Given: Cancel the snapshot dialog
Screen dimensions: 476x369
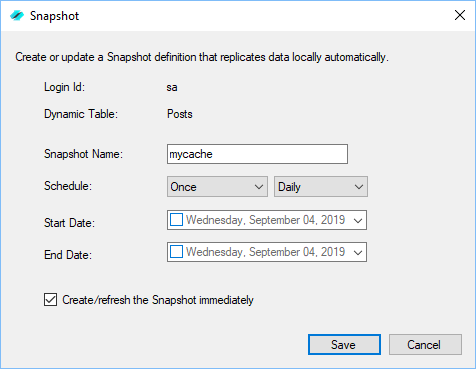Looking at the screenshot, I should (x=425, y=345).
